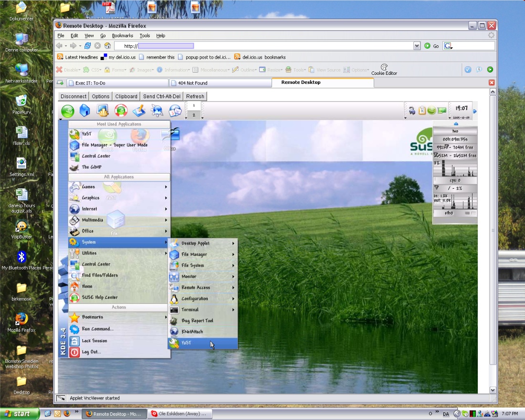This screenshot has height=420, width=525.
Task: Expand the Configuration submenu
Action: (202, 298)
